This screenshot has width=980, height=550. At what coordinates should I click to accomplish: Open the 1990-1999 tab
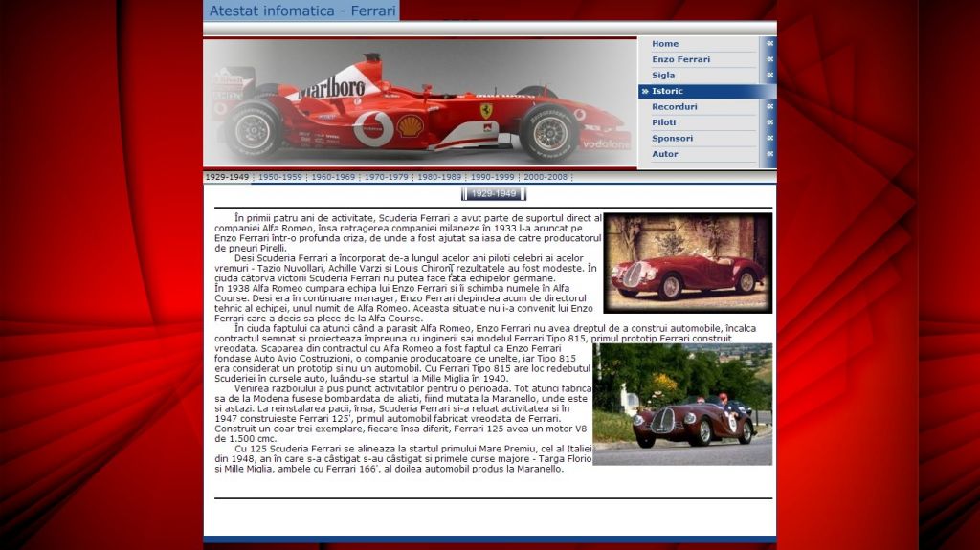(x=492, y=177)
